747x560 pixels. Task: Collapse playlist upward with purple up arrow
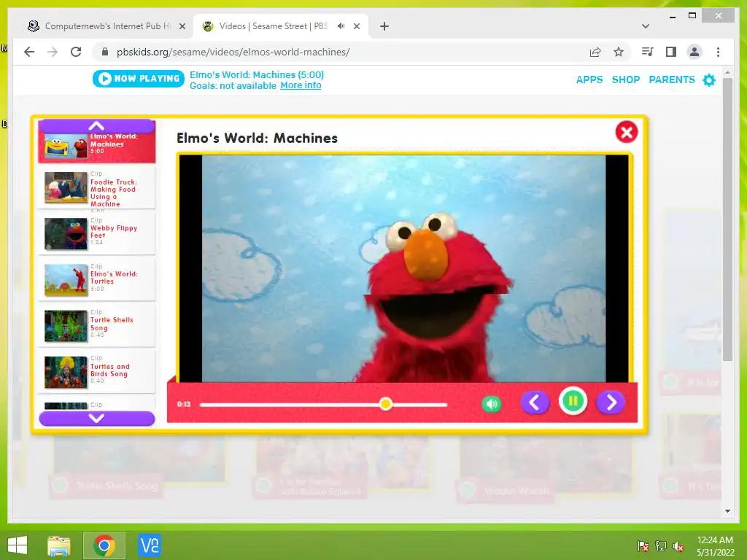pos(97,125)
